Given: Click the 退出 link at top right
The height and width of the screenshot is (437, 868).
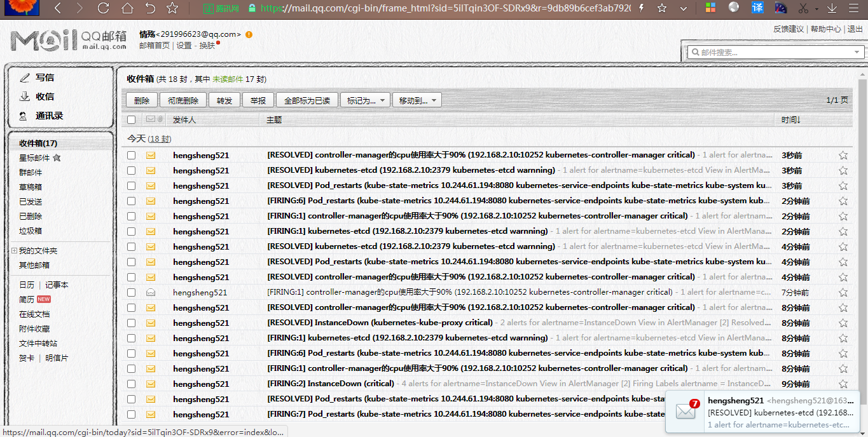Looking at the screenshot, I should pyautogui.click(x=855, y=29).
